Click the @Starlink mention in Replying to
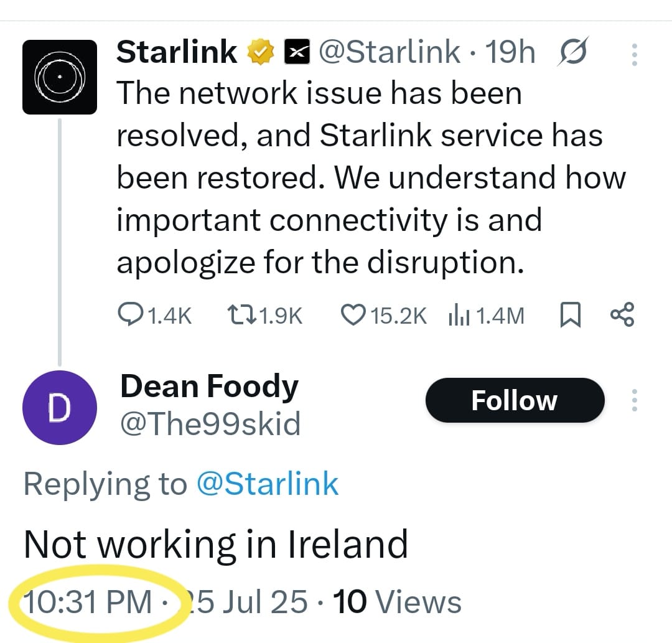The width and height of the screenshot is (672, 643). click(268, 484)
